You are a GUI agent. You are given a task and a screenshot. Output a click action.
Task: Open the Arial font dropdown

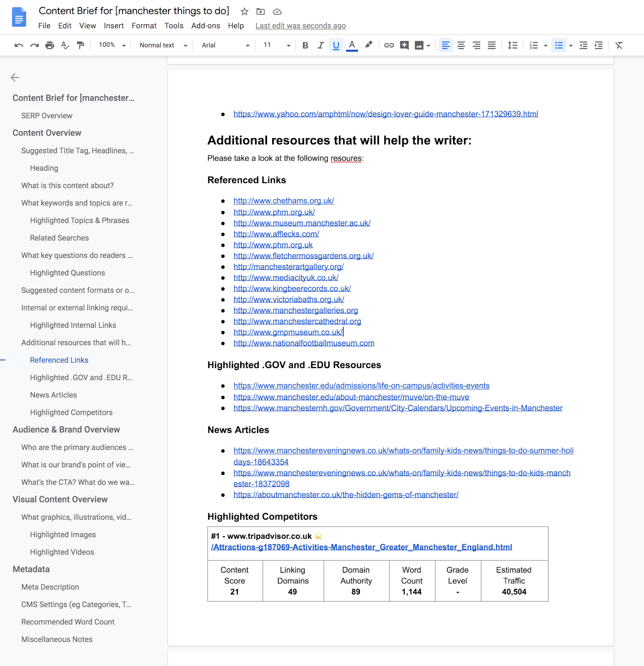225,45
